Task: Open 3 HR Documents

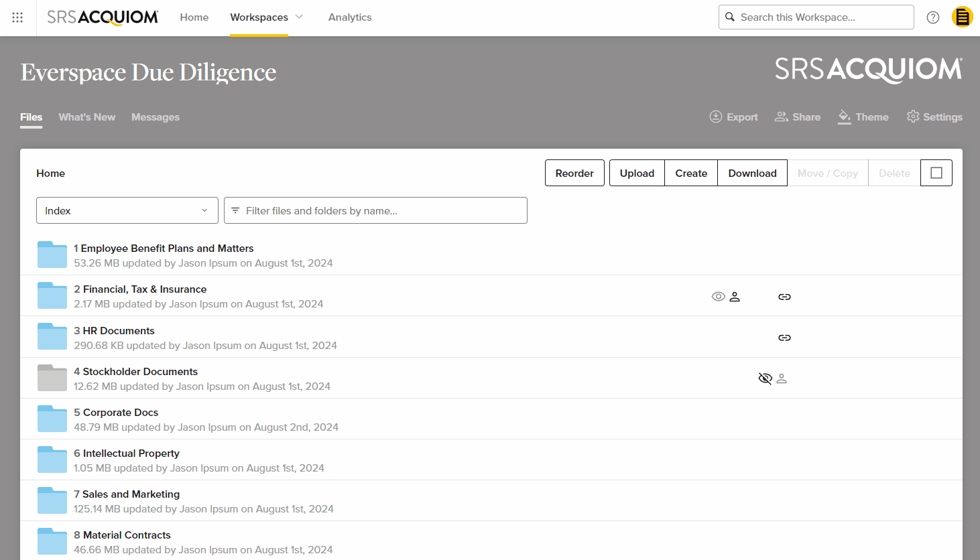Action: pyautogui.click(x=114, y=331)
